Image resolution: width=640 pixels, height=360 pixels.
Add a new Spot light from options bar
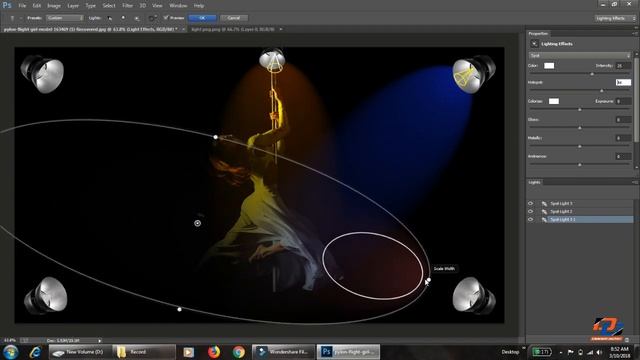[x=109, y=18]
